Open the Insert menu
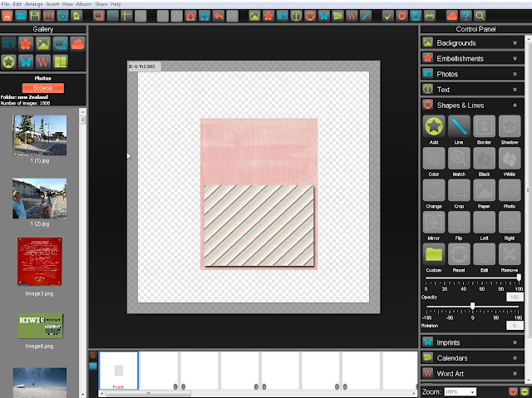The height and width of the screenshot is (398, 532). coord(52,4)
